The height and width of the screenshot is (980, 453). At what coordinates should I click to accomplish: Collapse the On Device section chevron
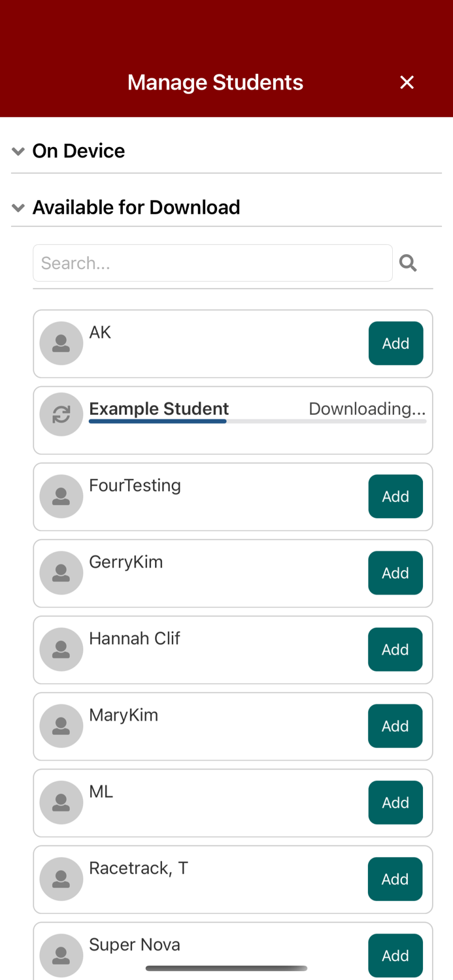point(18,152)
